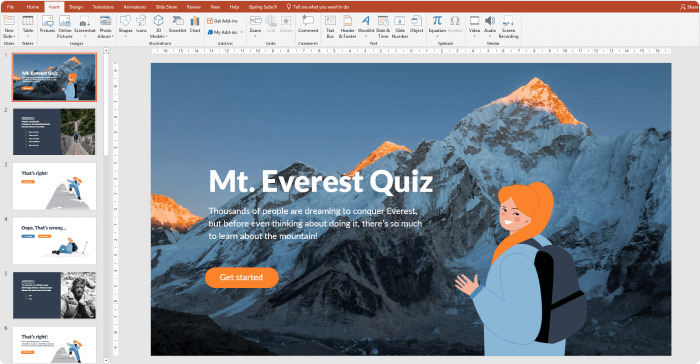Expand the Equation dropdown arrow
The height and width of the screenshot is (364, 700).
[437, 37]
